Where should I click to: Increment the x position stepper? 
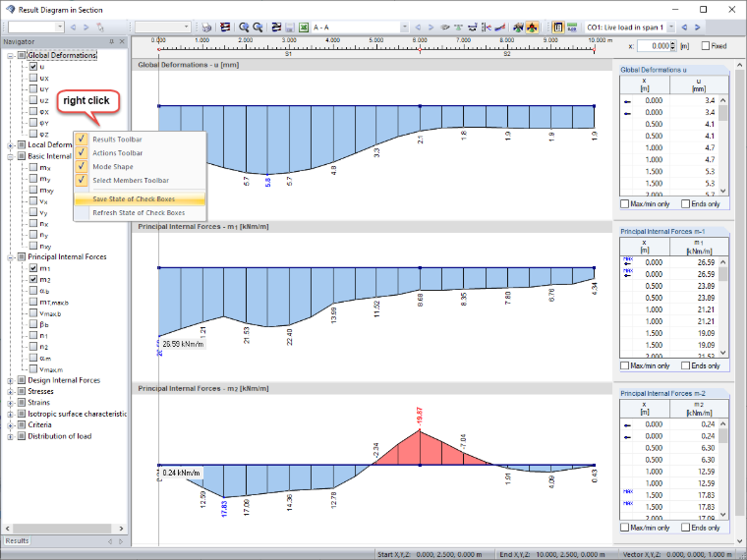point(672,43)
